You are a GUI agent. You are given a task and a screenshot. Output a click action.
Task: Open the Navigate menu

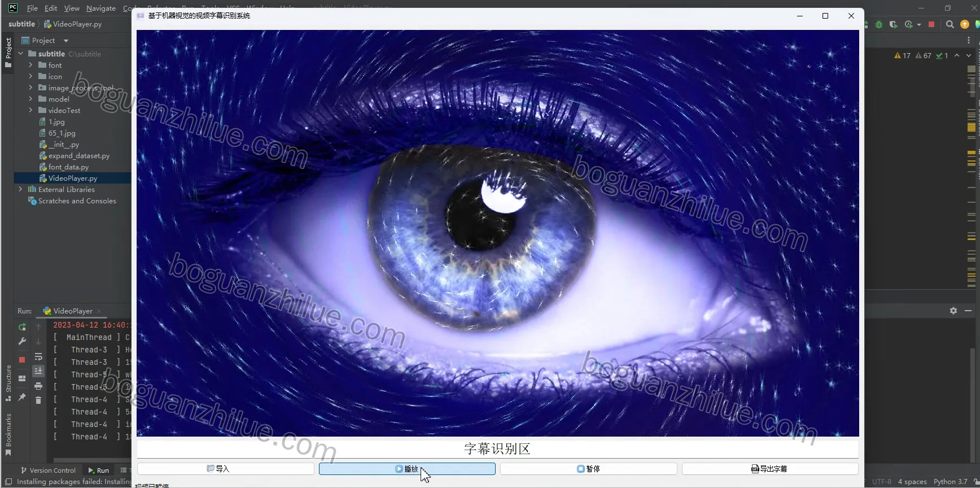click(101, 8)
